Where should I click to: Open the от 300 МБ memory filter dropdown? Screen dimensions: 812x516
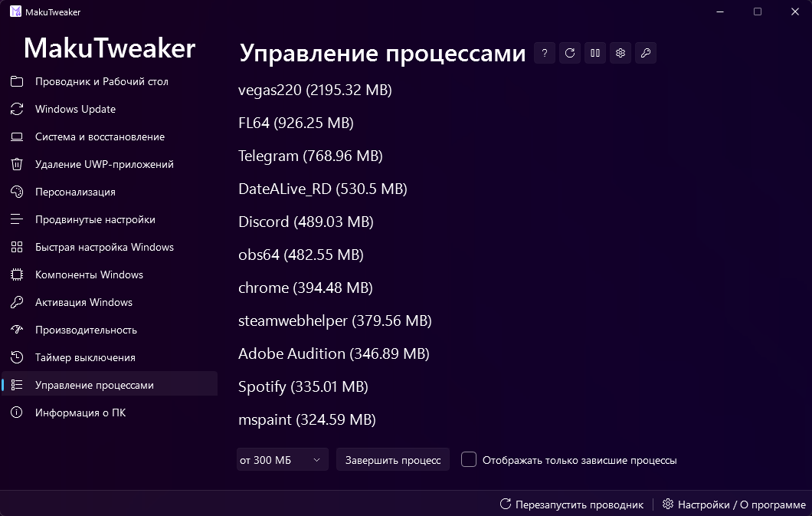tap(282, 459)
